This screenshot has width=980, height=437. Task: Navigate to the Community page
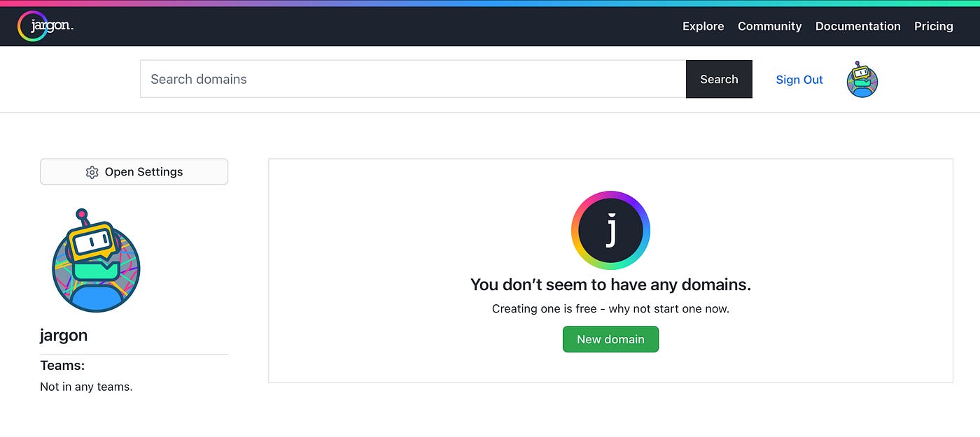point(769,26)
